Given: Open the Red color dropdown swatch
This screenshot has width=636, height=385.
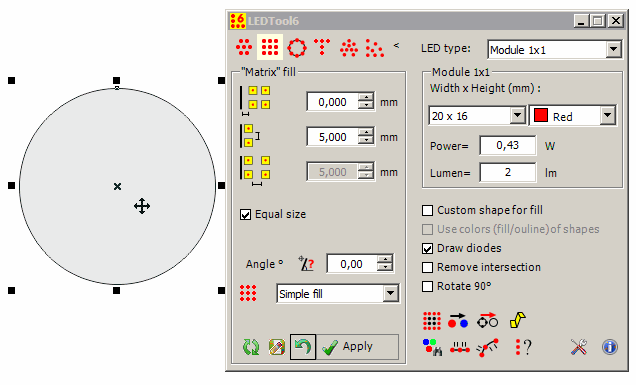Looking at the screenshot, I should [x=572, y=116].
